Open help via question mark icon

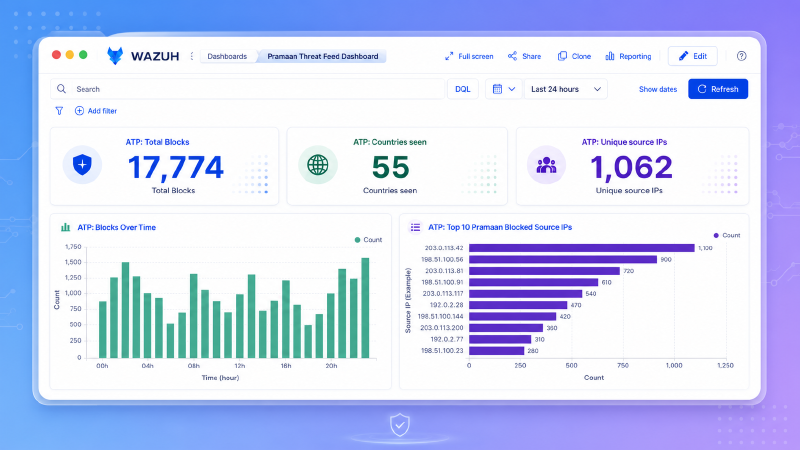pyautogui.click(x=741, y=56)
